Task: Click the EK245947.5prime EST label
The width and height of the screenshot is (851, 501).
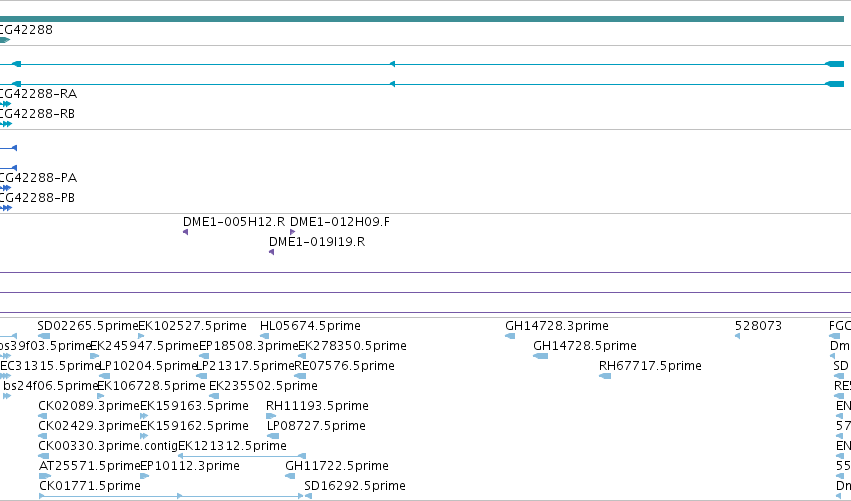Action: (x=144, y=346)
